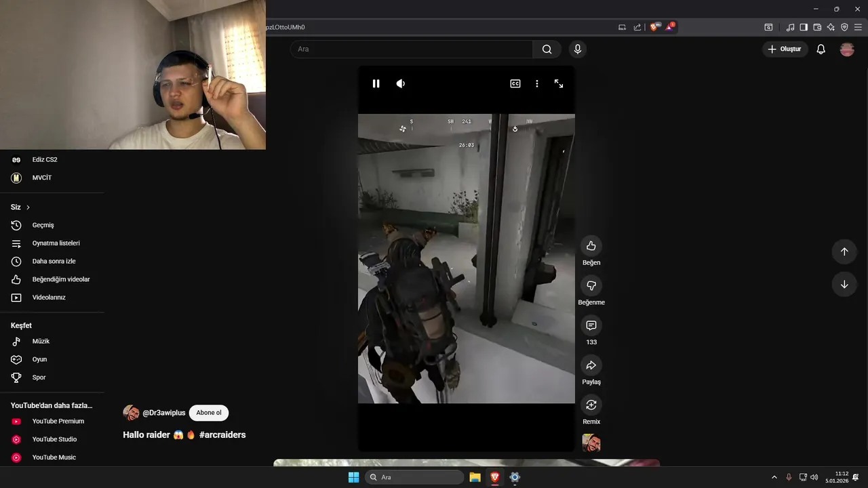Click the YouTube search magnifier button
The image size is (868, 488).
click(547, 49)
